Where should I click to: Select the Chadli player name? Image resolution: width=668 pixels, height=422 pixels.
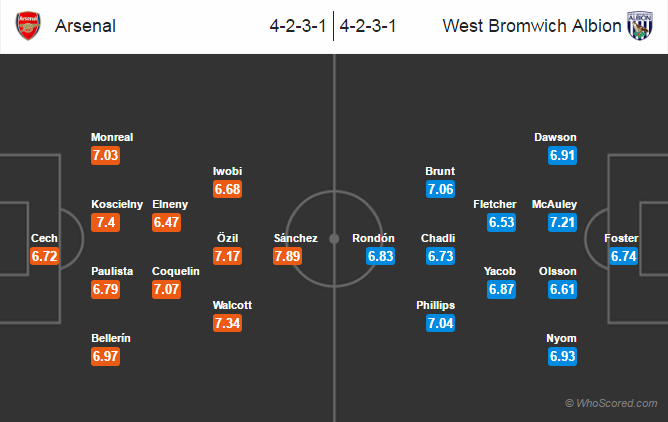tap(438, 238)
